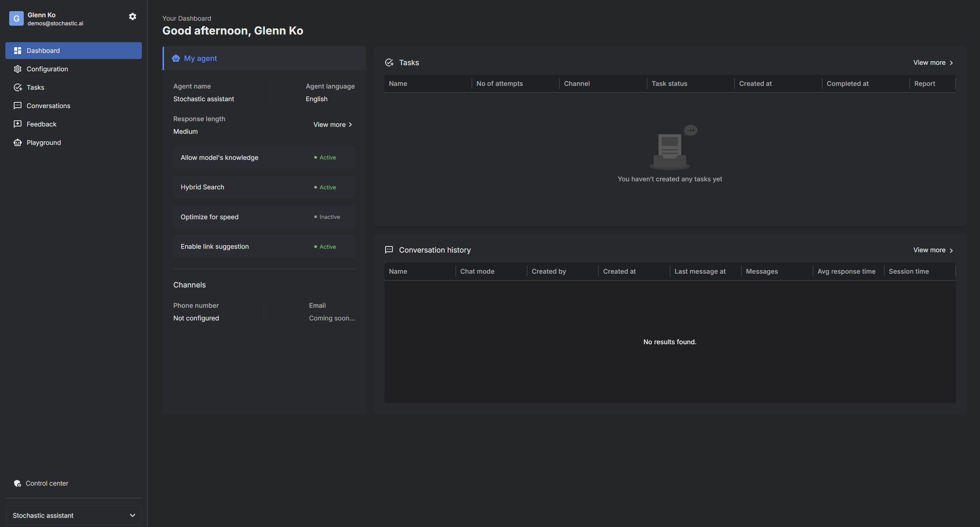
Task: Open Playground environment
Action: click(x=43, y=143)
